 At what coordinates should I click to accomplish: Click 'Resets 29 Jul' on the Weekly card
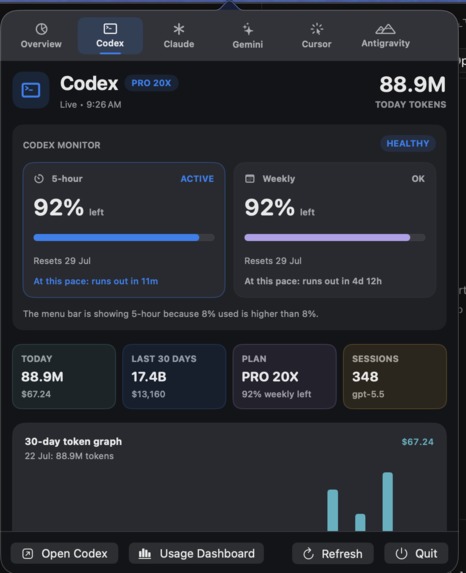[273, 261]
